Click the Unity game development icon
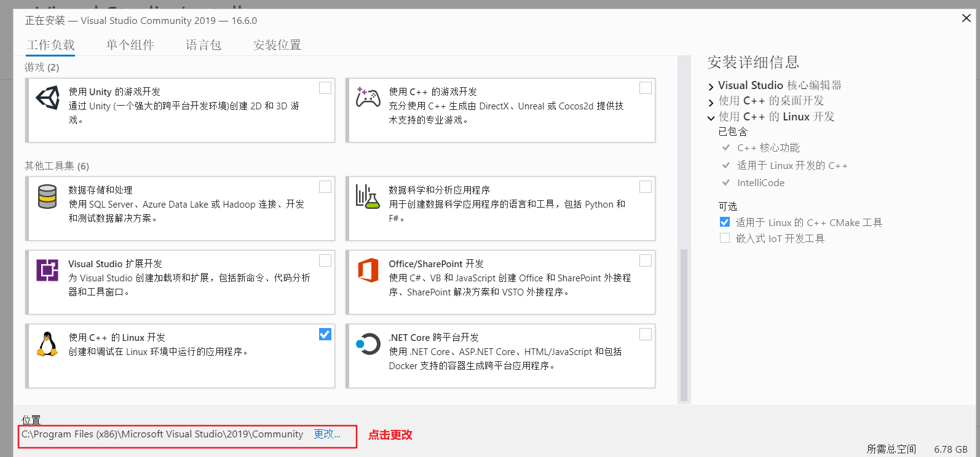Image resolution: width=980 pixels, height=457 pixels. coord(48,98)
